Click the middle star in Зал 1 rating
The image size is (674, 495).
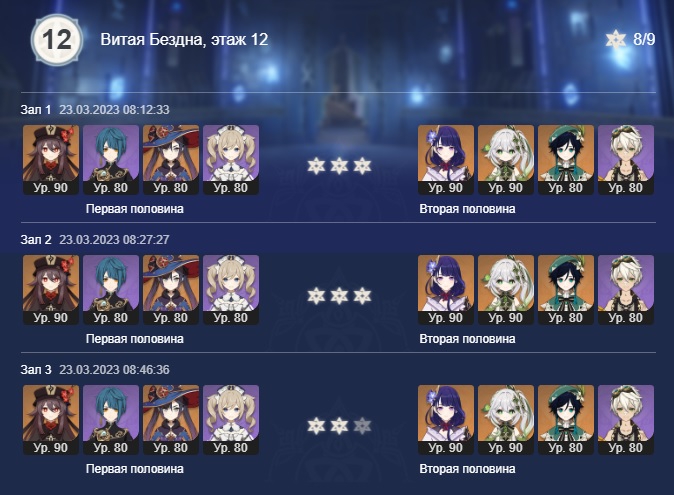click(x=339, y=166)
